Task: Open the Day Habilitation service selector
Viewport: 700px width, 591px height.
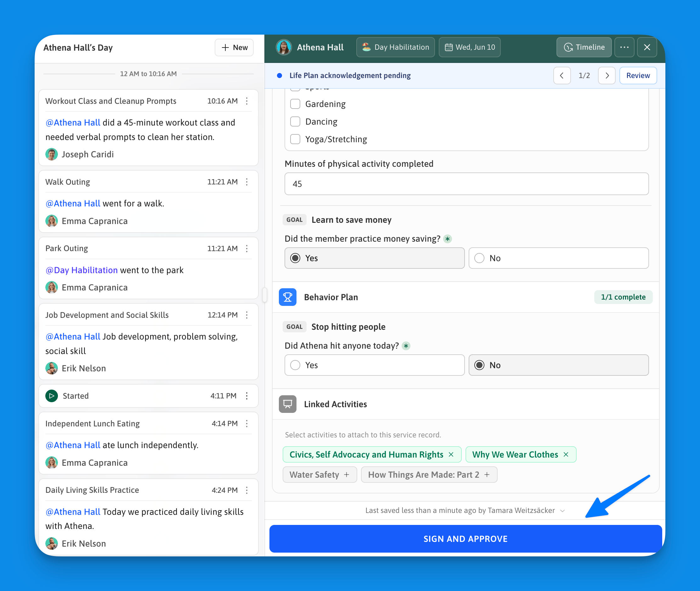Action: [x=395, y=47]
